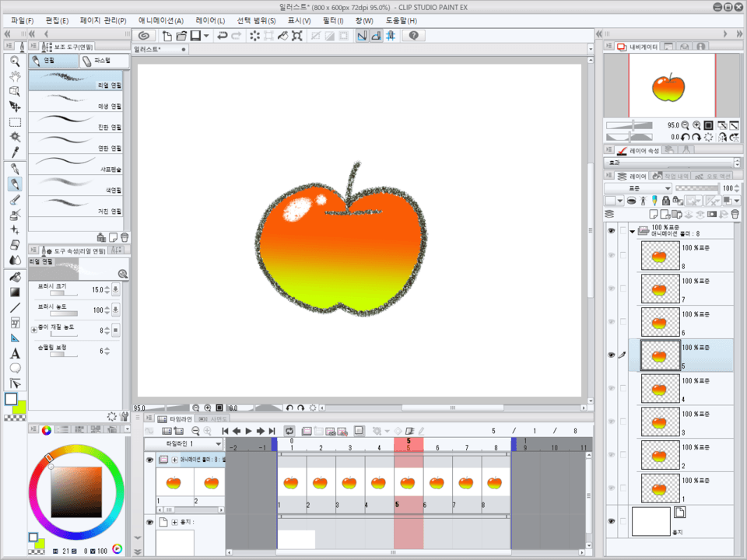747x560 pixels.
Task: Click the Delete layer trash icon
Action: (735, 215)
